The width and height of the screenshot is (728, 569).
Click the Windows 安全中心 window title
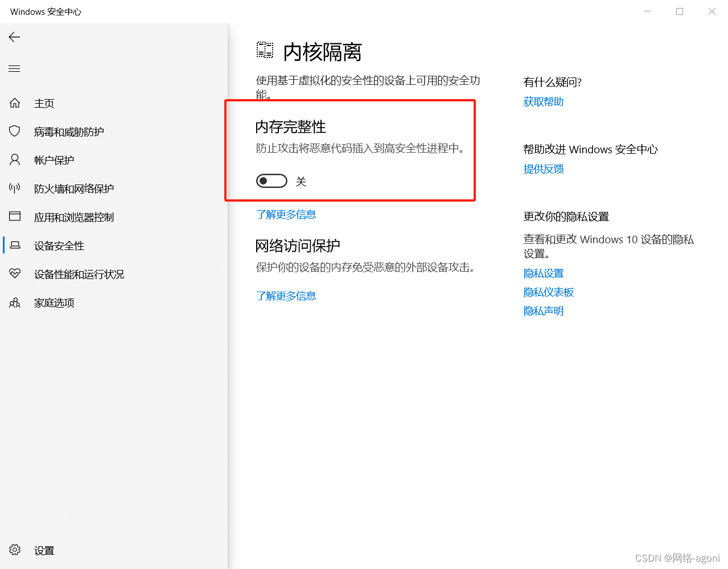pyautogui.click(x=46, y=12)
